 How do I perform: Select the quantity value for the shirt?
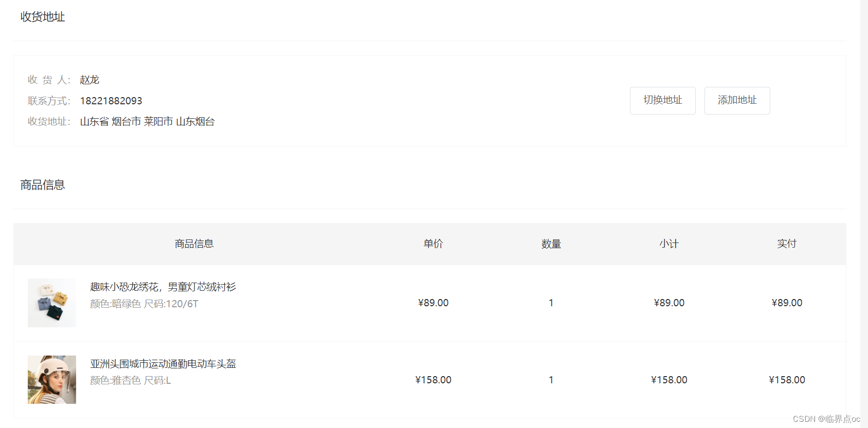pos(551,303)
